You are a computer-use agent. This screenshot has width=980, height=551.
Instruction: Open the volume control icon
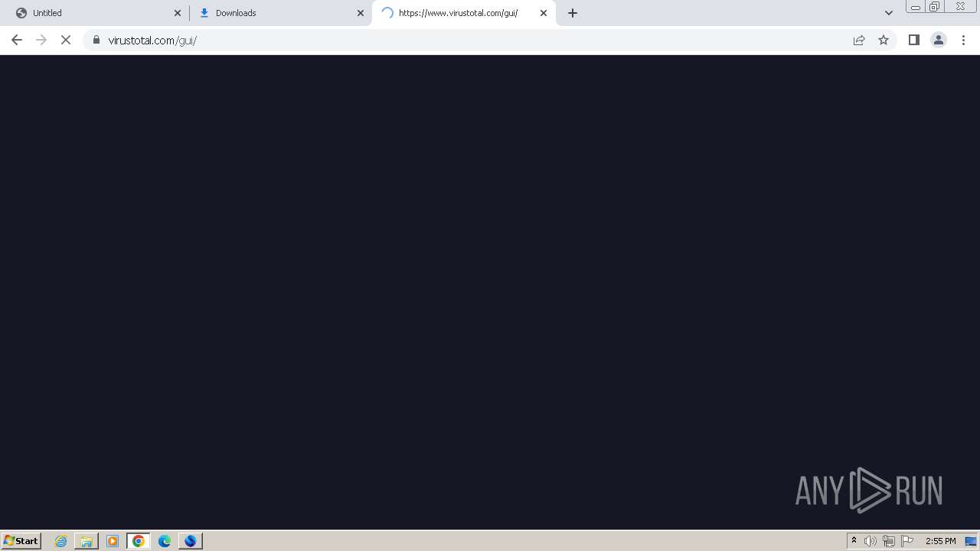tap(871, 541)
